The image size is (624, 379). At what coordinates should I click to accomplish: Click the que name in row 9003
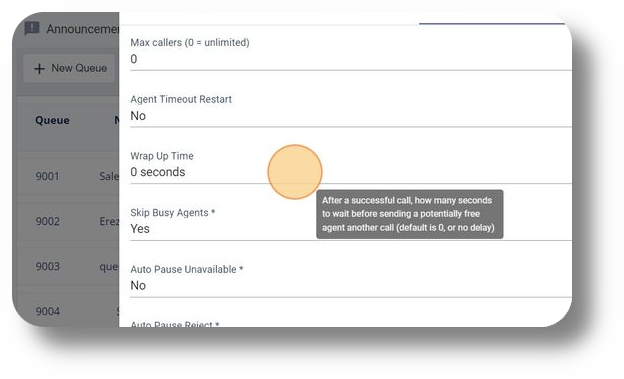click(109, 266)
